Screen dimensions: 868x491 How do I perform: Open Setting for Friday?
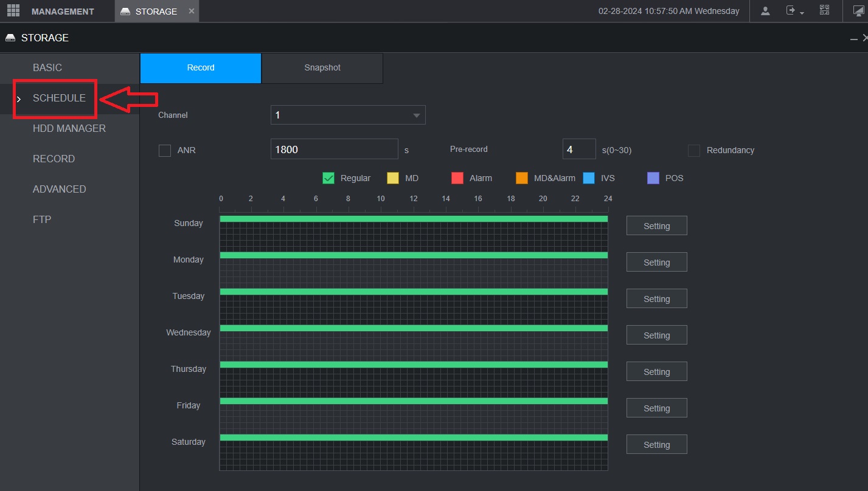coord(657,408)
